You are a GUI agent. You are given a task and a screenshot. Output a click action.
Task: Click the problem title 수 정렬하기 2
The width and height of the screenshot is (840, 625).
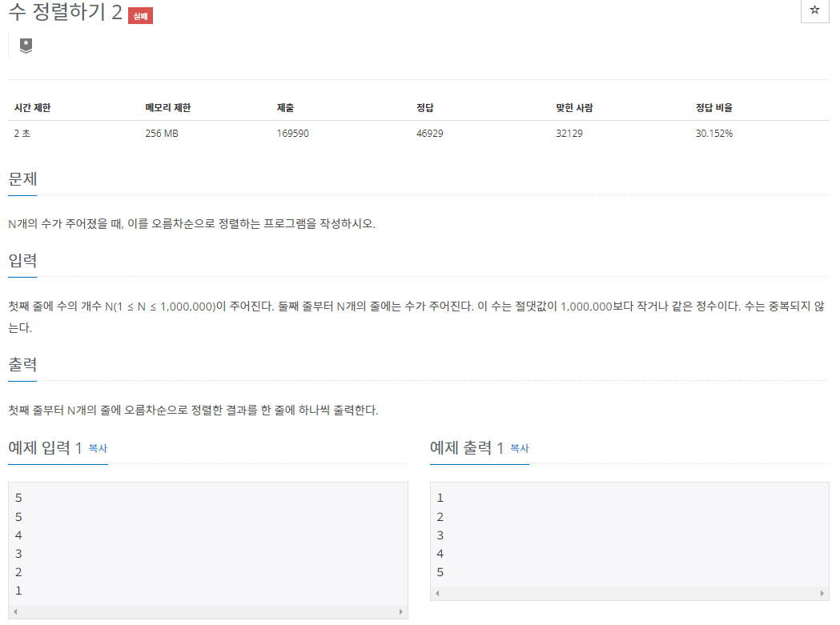[66, 12]
